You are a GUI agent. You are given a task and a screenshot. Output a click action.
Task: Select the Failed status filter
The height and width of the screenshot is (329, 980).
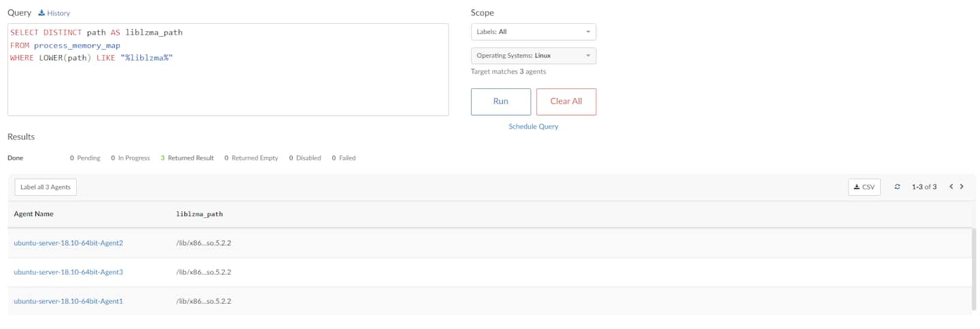(x=343, y=158)
